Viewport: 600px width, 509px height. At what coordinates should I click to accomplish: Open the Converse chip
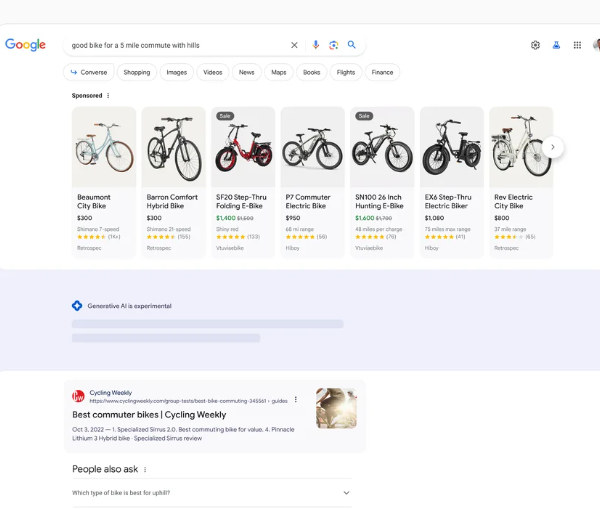[x=89, y=72]
